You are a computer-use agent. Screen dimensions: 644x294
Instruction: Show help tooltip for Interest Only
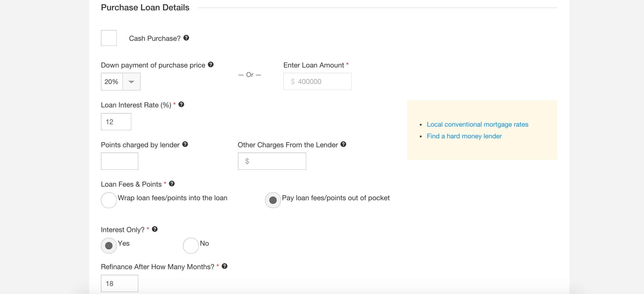tap(155, 229)
